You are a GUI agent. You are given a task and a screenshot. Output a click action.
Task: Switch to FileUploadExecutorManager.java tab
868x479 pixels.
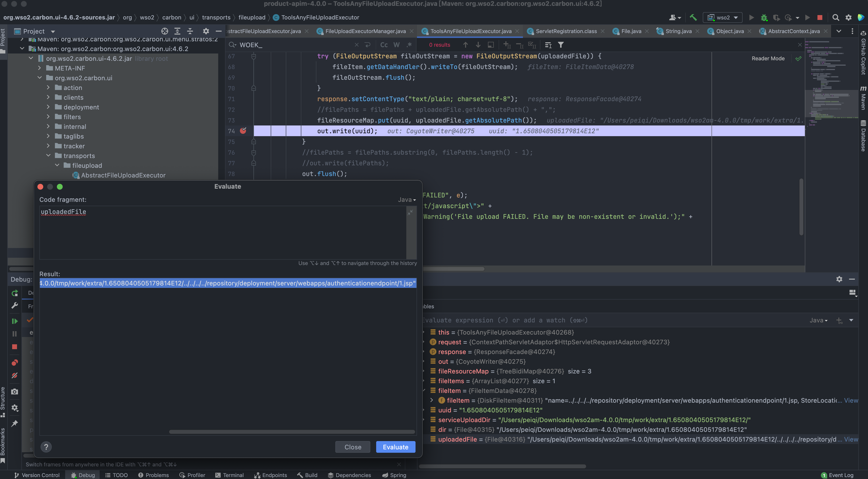tap(365, 31)
